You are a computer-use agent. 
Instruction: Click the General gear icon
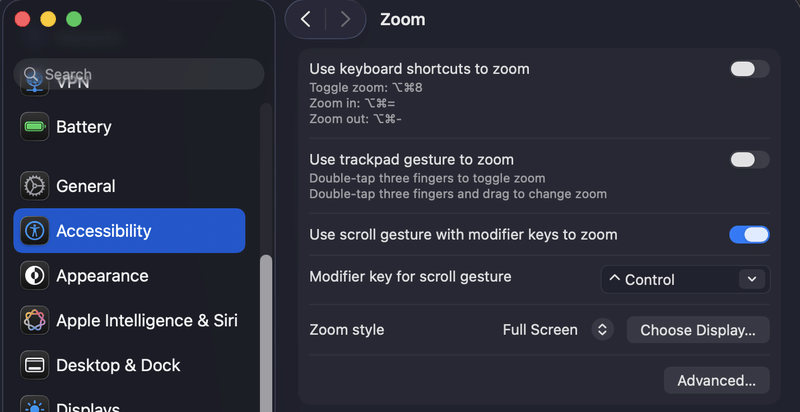(35, 186)
